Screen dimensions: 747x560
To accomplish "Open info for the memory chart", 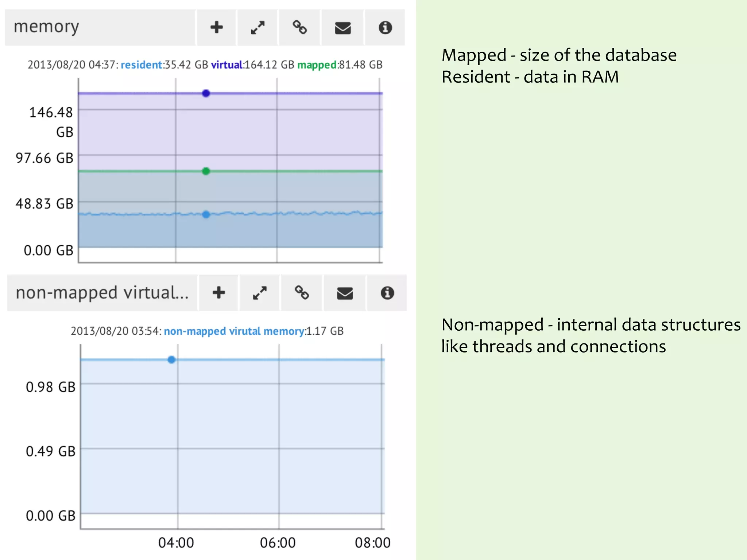I will [x=385, y=27].
